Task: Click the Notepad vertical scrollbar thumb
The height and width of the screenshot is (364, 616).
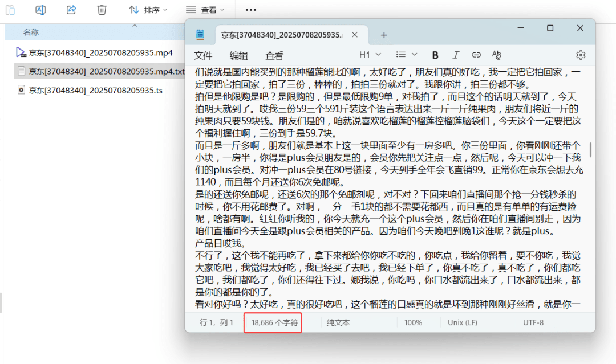Action: point(590,149)
